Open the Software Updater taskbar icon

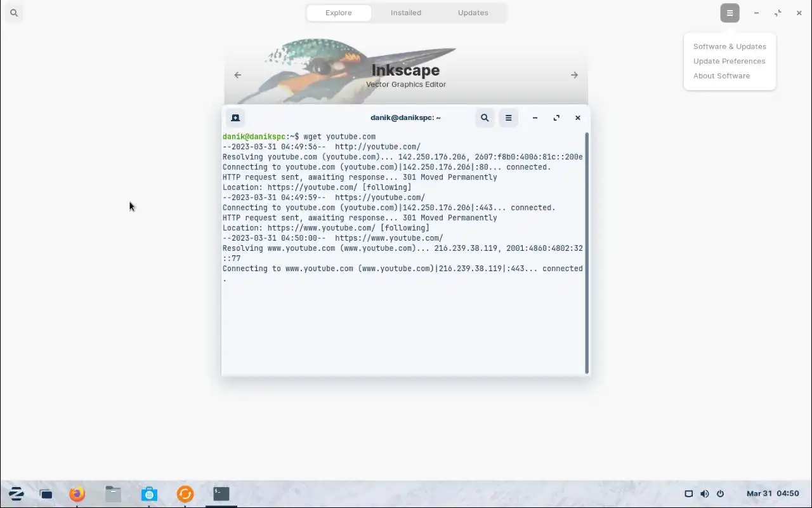185,493
